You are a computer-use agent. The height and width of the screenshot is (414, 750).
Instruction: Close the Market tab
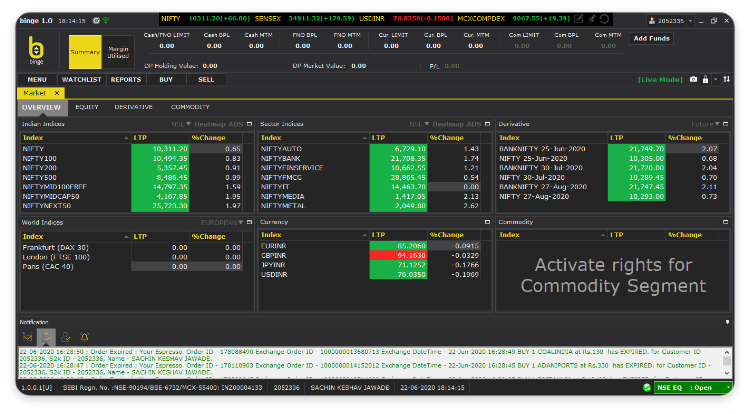pyautogui.click(x=57, y=93)
